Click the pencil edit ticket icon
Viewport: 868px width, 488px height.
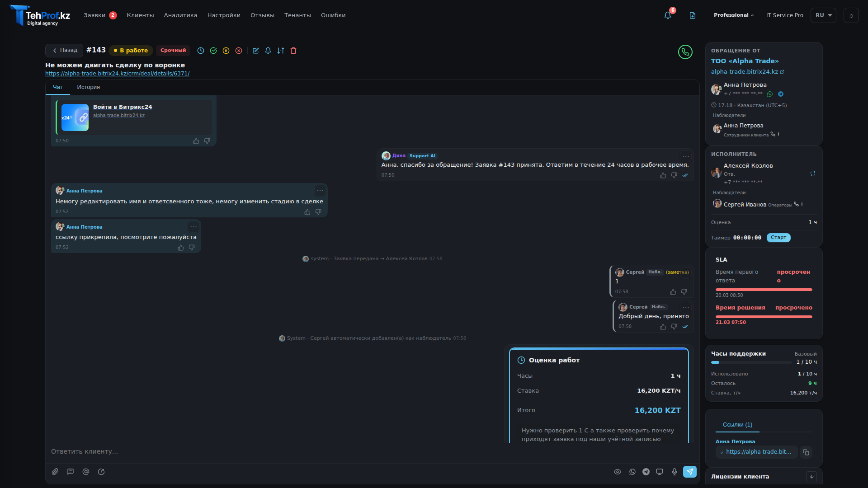click(255, 51)
